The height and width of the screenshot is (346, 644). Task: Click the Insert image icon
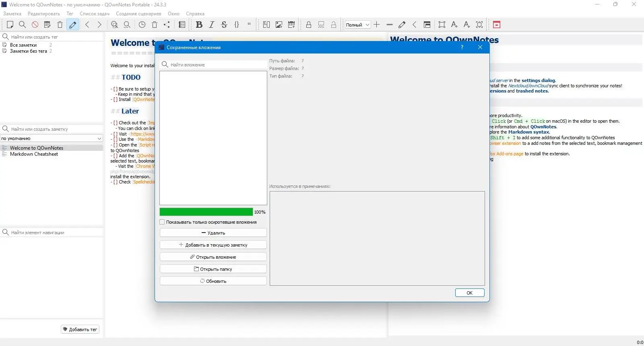click(x=279, y=25)
